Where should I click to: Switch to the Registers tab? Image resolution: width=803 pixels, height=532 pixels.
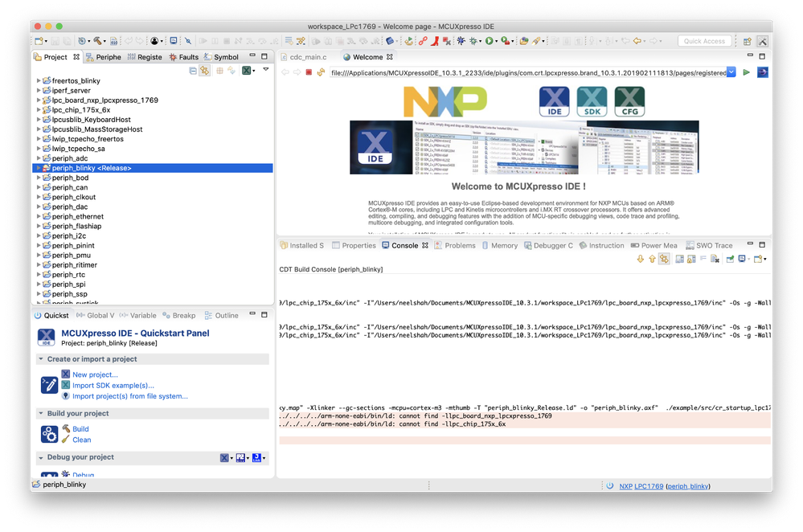tap(145, 57)
